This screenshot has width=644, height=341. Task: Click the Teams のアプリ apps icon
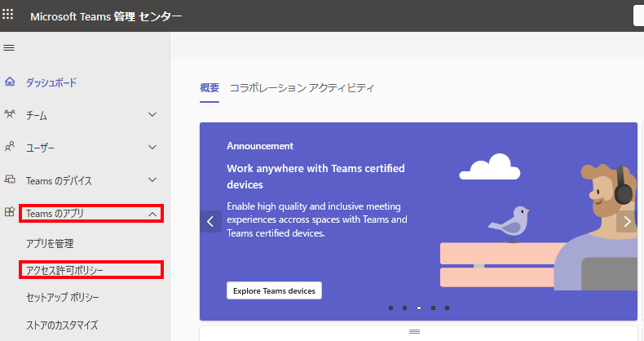point(10,212)
